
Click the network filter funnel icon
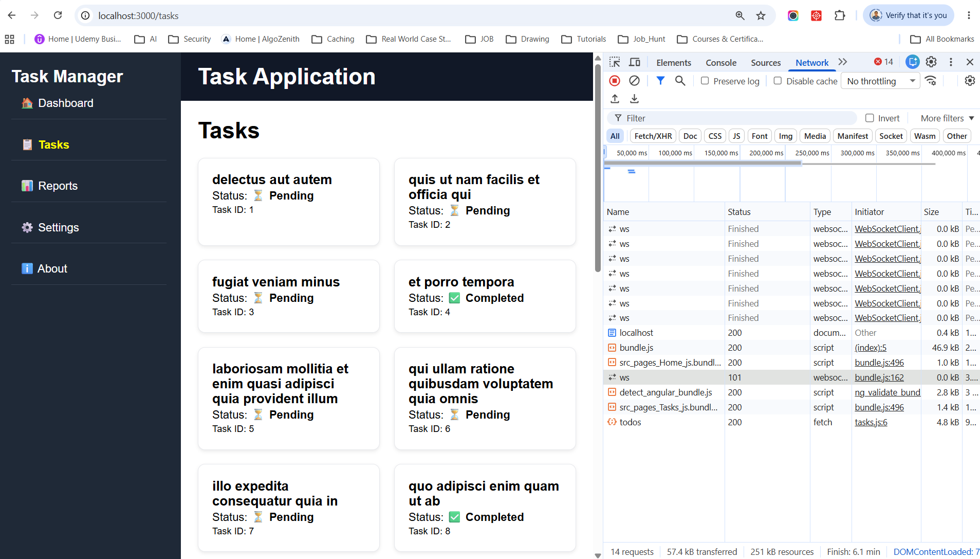(x=660, y=81)
